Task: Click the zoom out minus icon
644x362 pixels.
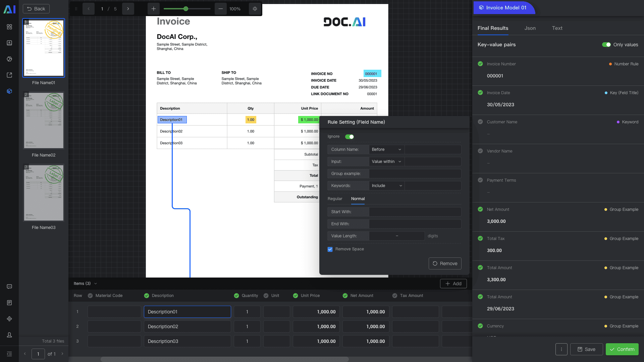Action: (220, 9)
